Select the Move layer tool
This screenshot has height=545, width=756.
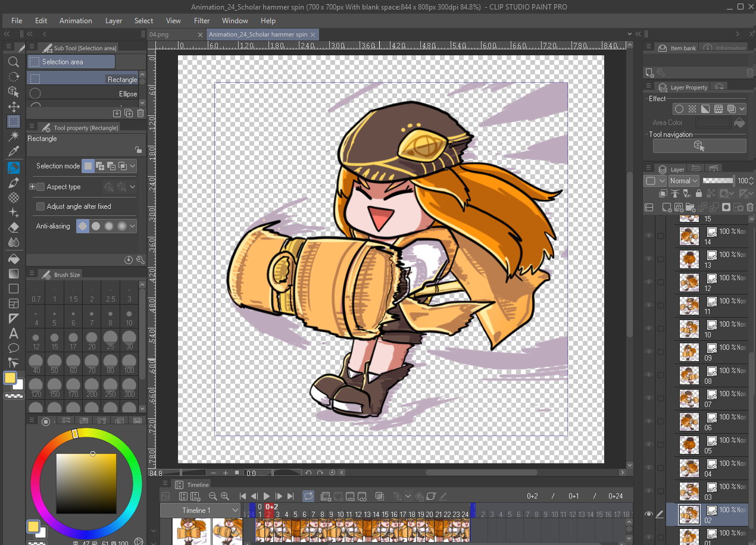click(14, 107)
